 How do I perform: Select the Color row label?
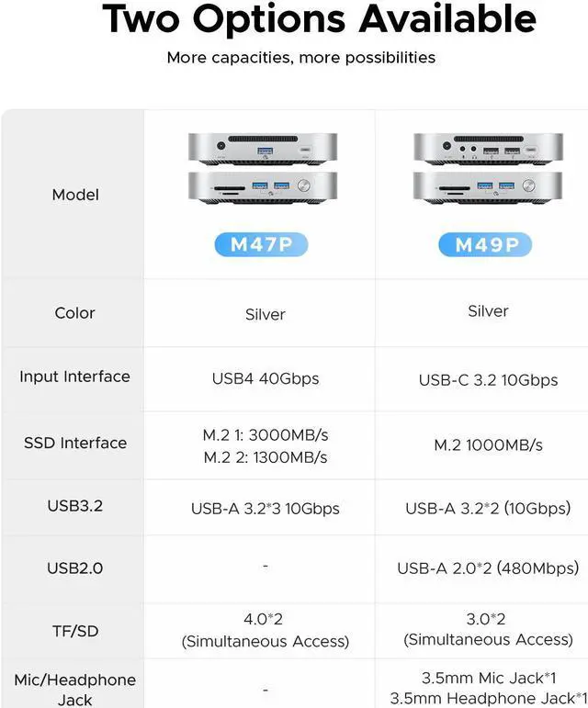click(x=75, y=313)
